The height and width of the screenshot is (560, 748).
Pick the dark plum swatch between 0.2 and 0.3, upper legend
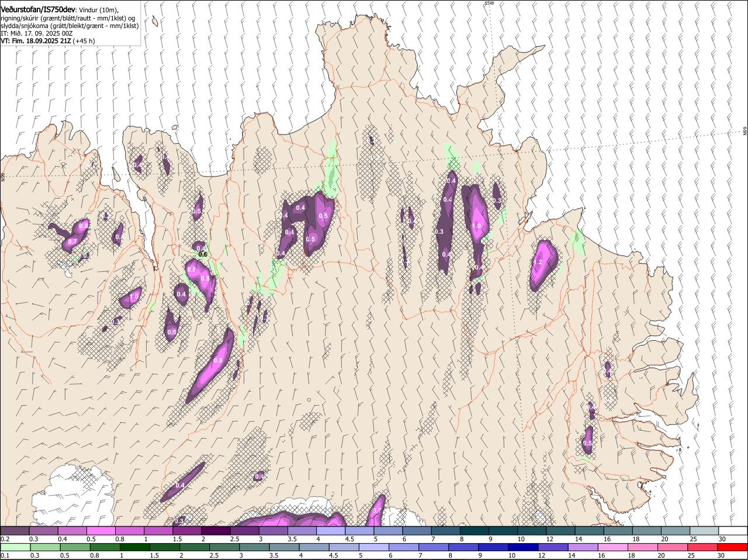point(15,530)
